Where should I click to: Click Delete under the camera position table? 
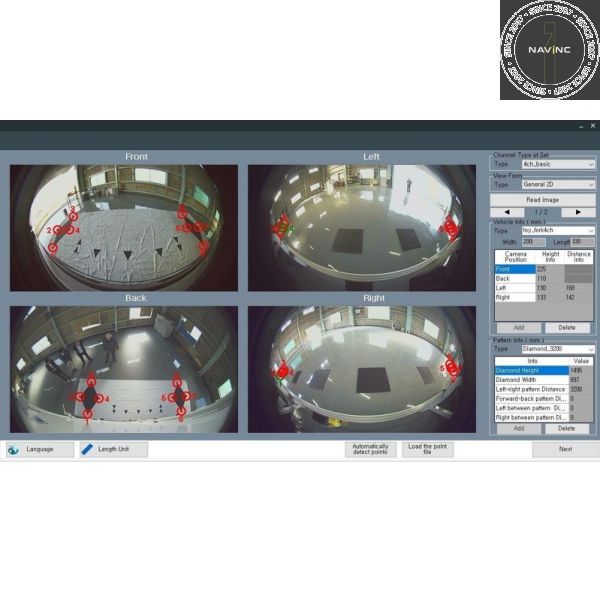click(x=567, y=327)
